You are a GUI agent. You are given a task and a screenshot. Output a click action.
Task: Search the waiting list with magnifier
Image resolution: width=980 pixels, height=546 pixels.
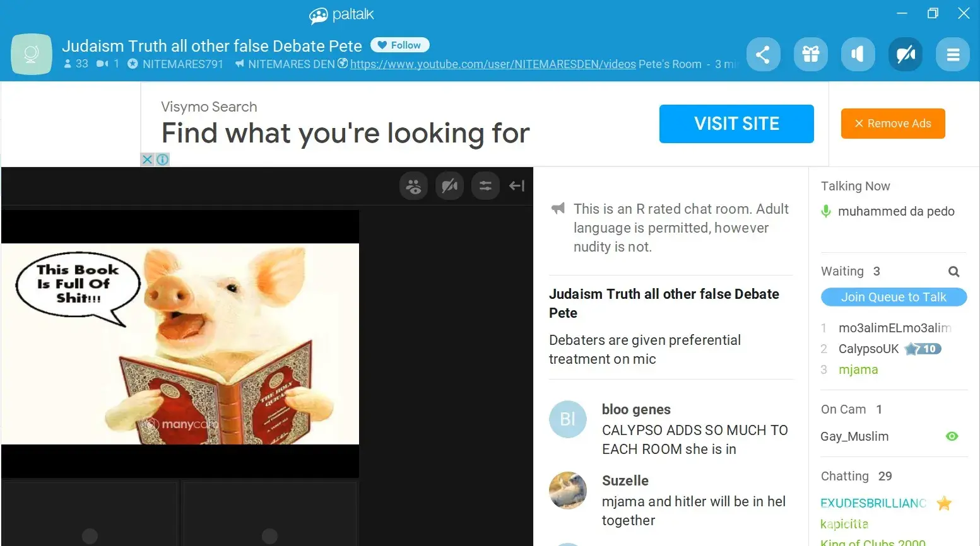[953, 272]
